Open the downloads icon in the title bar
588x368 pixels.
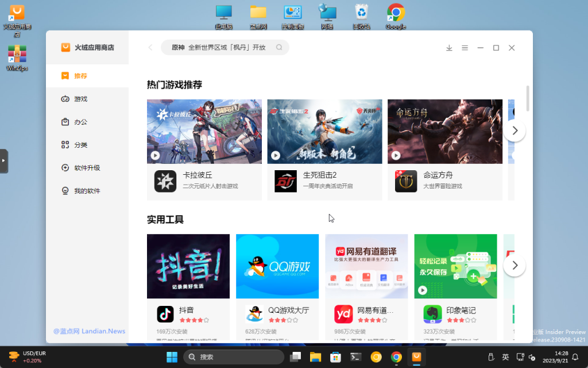click(449, 48)
